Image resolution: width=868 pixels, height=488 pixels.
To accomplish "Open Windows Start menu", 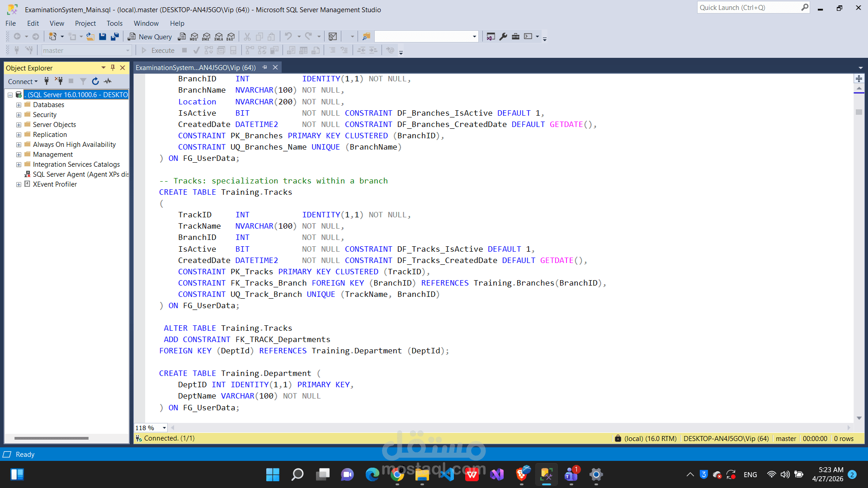I will pyautogui.click(x=273, y=474).
